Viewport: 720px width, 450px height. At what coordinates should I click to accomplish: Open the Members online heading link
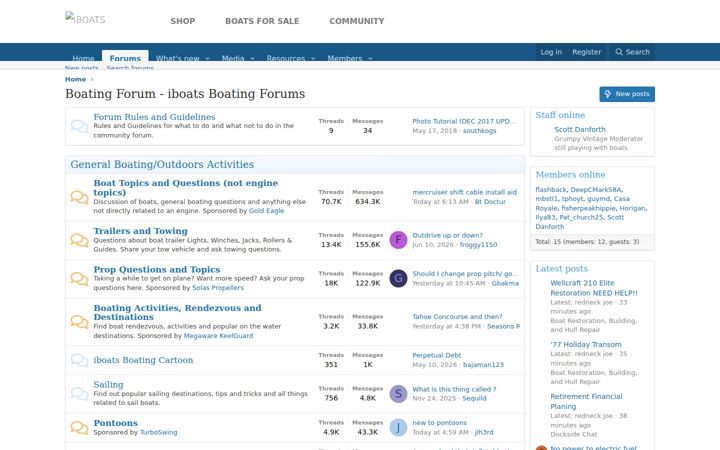point(570,174)
